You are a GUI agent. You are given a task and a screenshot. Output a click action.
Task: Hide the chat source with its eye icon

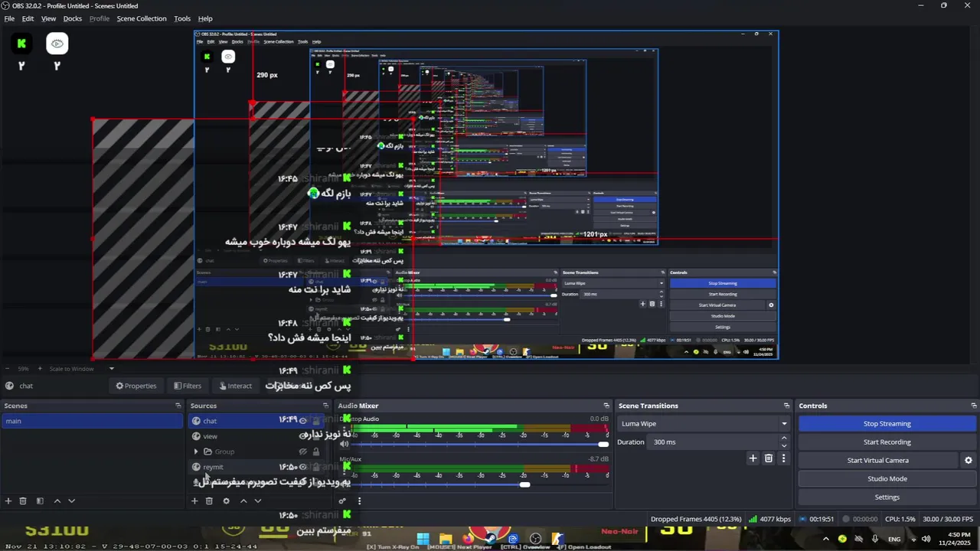pos(303,420)
